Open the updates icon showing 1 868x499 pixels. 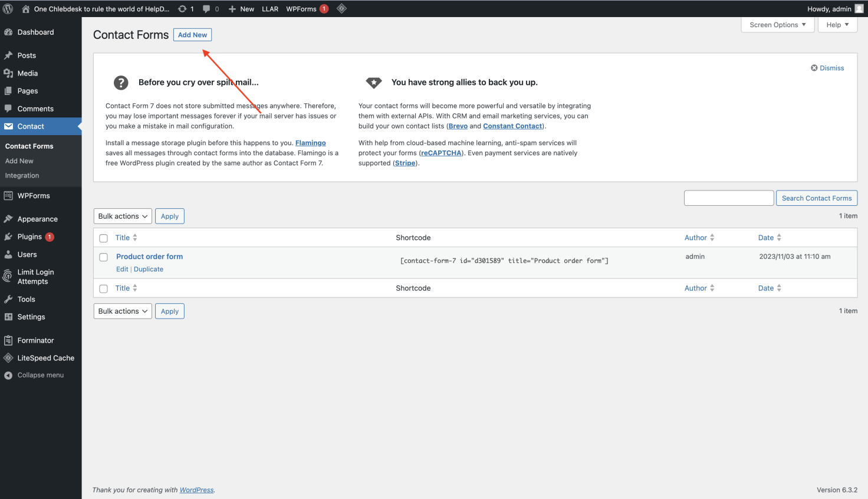click(183, 9)
